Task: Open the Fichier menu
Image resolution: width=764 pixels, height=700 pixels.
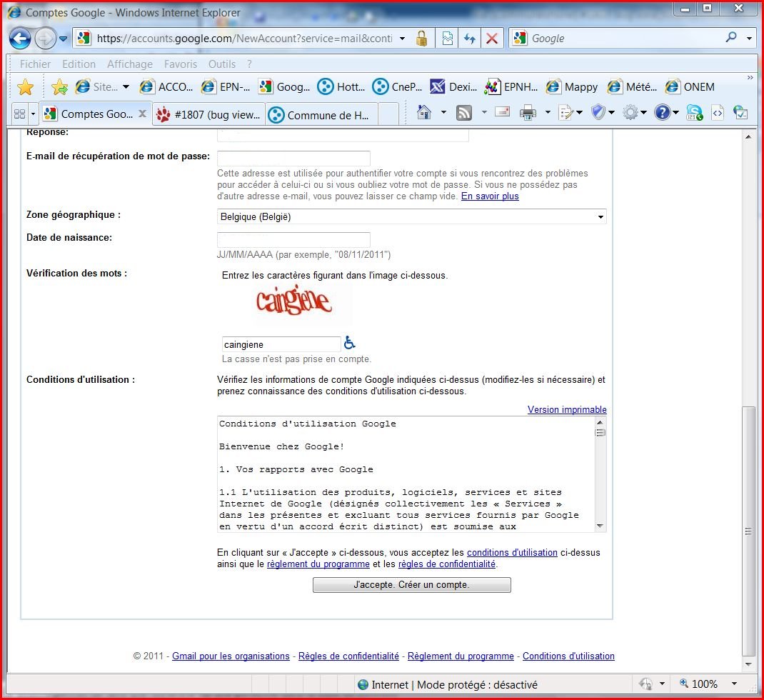Action: point(35,64)
